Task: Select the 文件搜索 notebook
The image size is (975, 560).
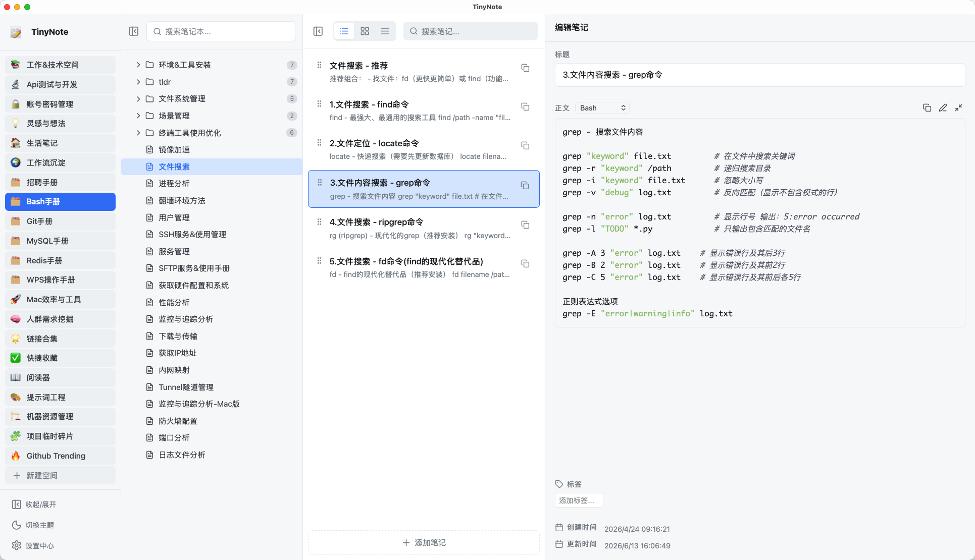Action: 212,166
